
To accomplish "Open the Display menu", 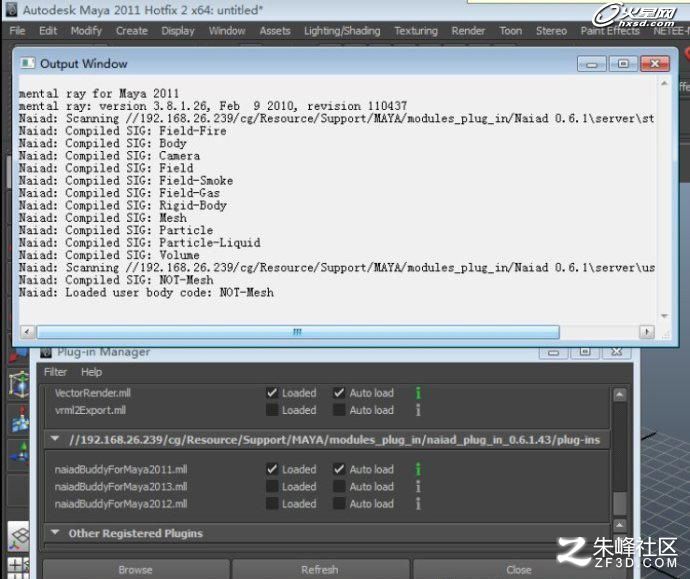I will click(178, 31).
